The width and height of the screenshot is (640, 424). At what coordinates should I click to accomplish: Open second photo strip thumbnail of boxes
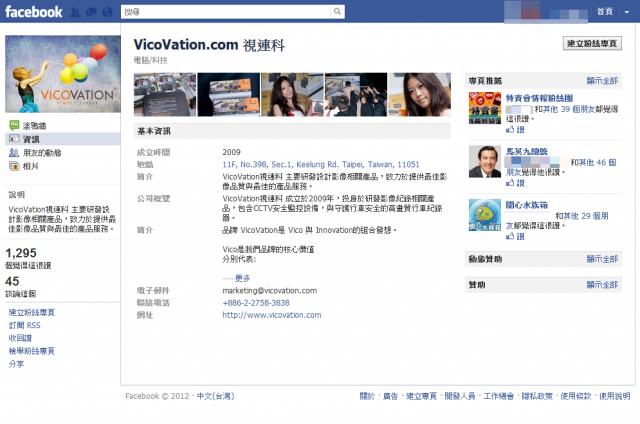(x=229, y=95)
